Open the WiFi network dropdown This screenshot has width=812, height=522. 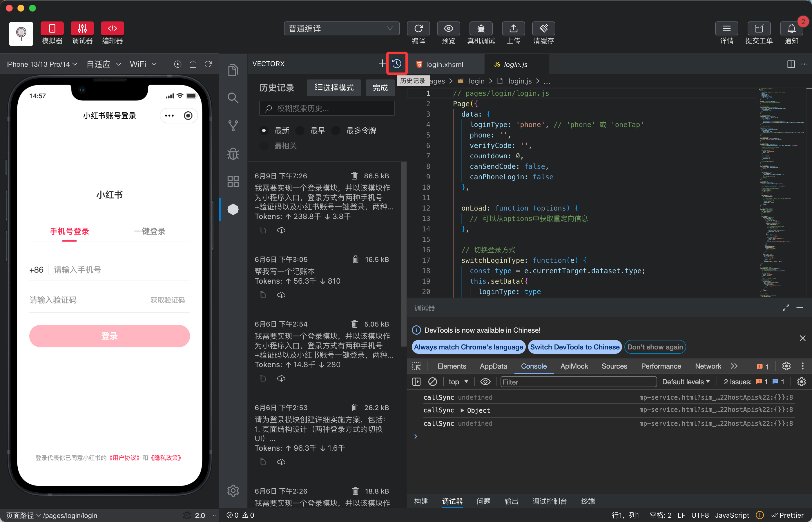coord(143,64)
